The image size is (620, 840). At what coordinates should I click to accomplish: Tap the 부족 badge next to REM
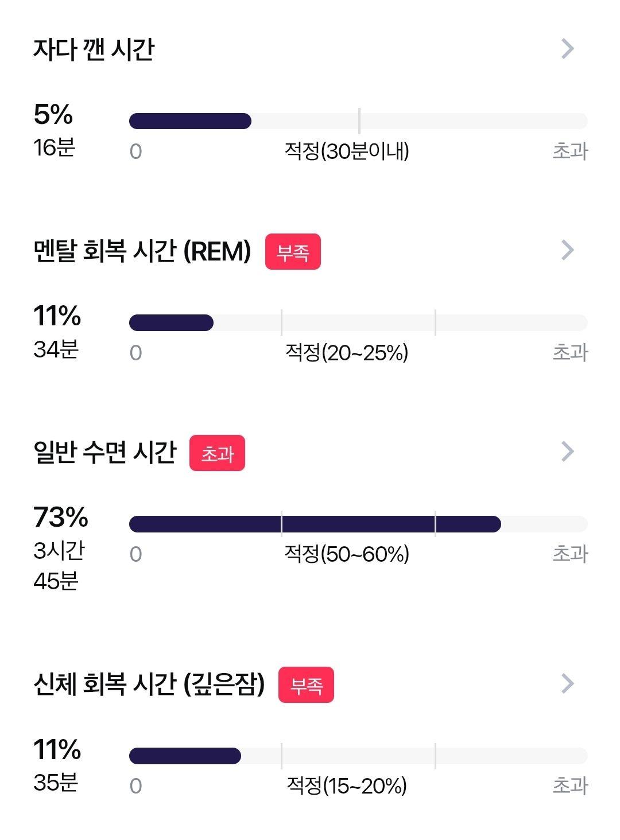(x=293, y=252)
